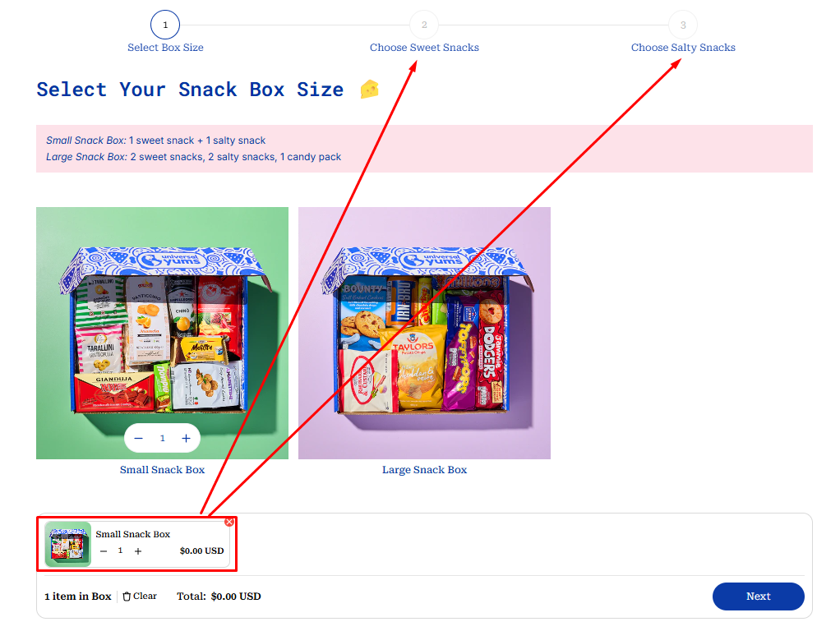Click the small box thumbnail in cart summary

[x=68, y=544]
